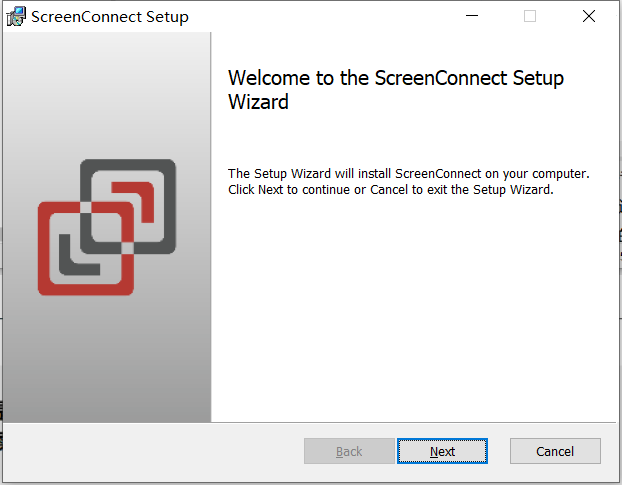Close the ScreenConnect Setup window
This screenshot has height=485, width=622.
pos(589,16)
